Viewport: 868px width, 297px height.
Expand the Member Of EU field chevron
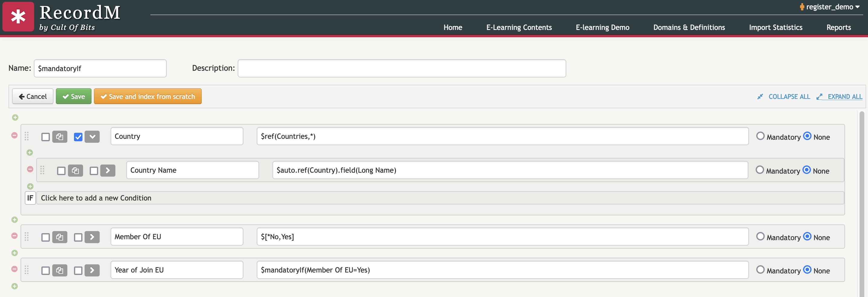92,237
